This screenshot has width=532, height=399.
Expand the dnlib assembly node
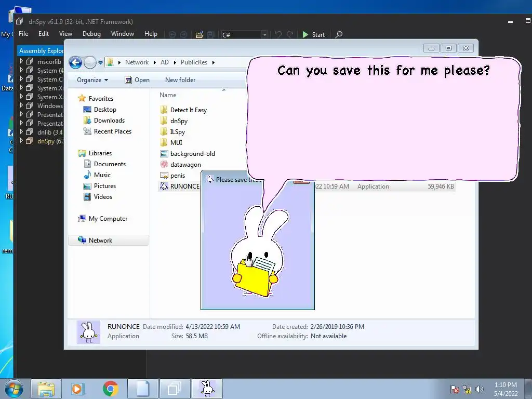(x=21, y=131)
